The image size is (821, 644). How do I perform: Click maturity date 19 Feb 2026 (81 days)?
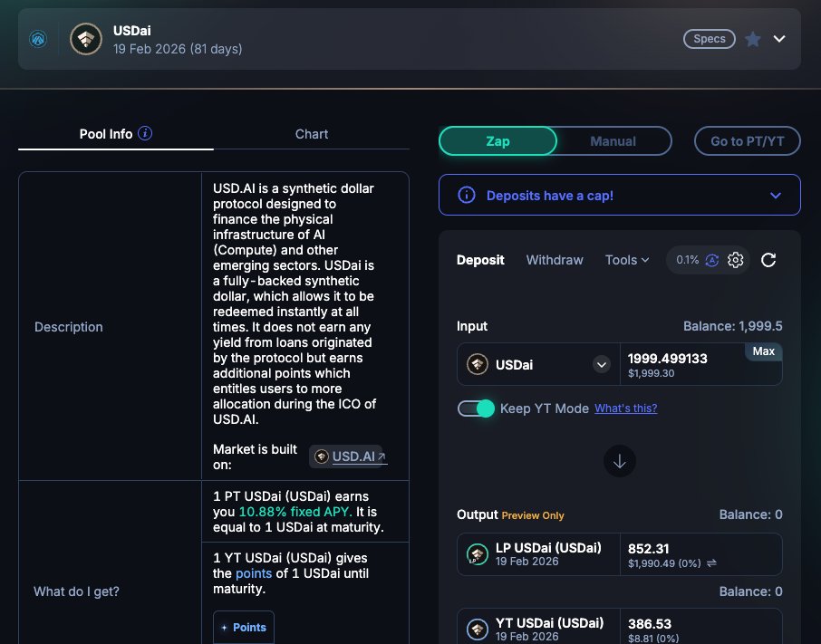[x=178, y=49]
